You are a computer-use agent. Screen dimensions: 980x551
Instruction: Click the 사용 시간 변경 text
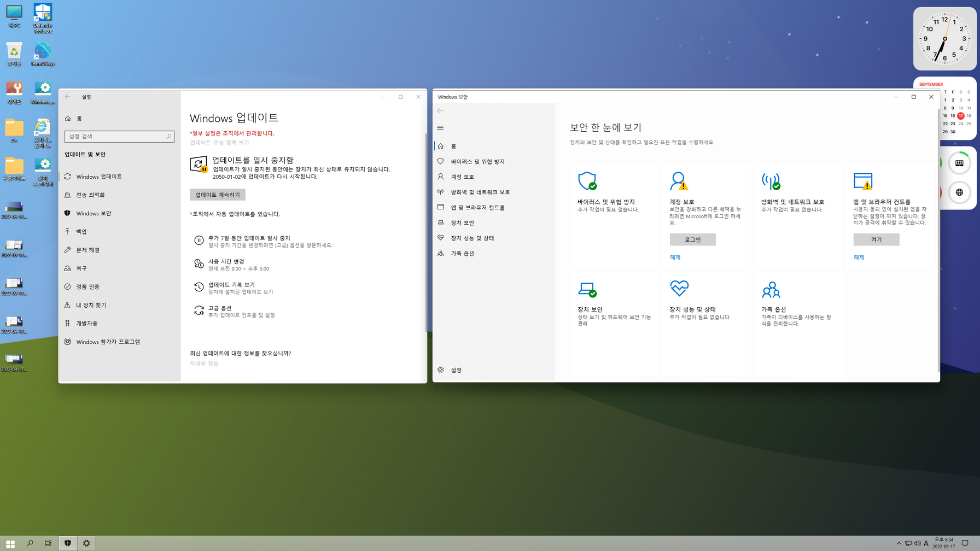pyautogui.click(x=226, y=262)
